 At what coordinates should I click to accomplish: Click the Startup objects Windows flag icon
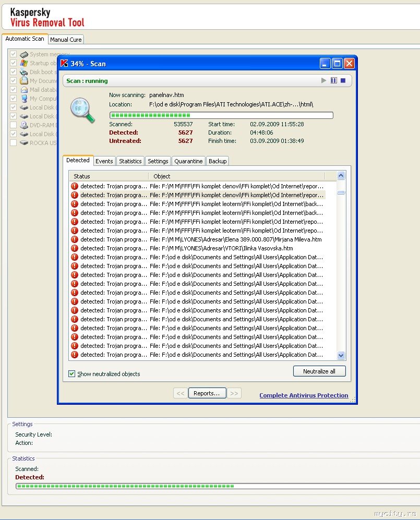pyautogui.click(x=24, y=63)
